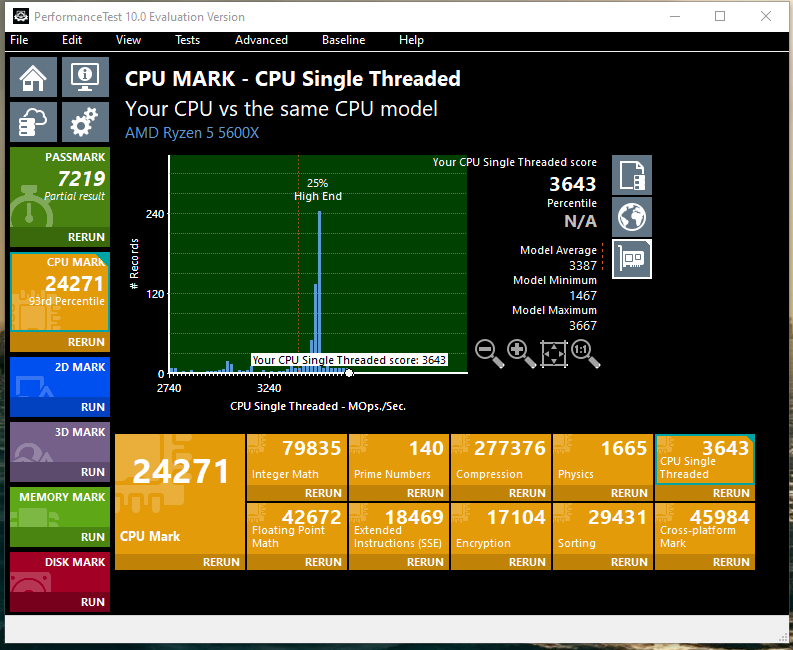Click the score marker dot on chart axis

point(349,373)
